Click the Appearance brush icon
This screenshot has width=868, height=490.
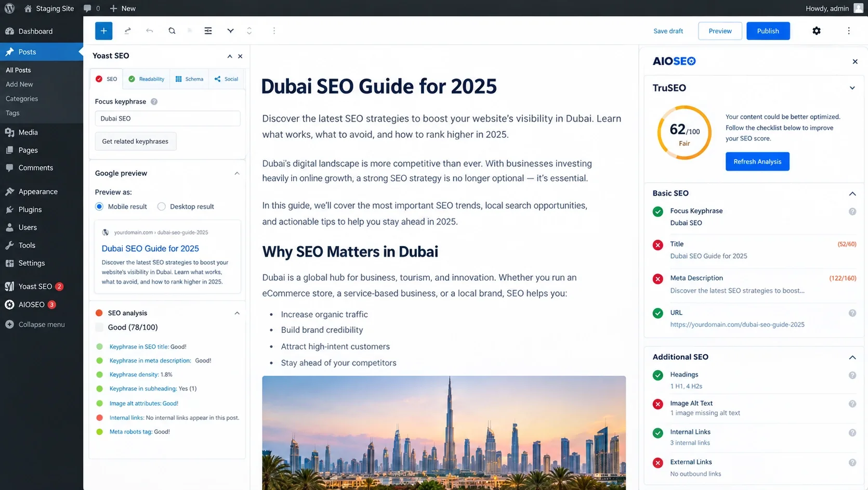[x=9, y=191]
